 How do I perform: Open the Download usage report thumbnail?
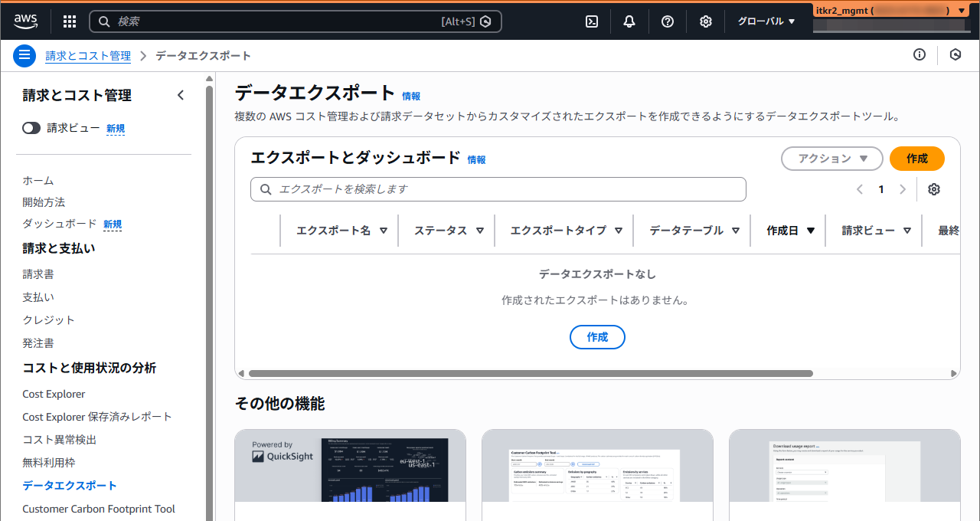844,466
